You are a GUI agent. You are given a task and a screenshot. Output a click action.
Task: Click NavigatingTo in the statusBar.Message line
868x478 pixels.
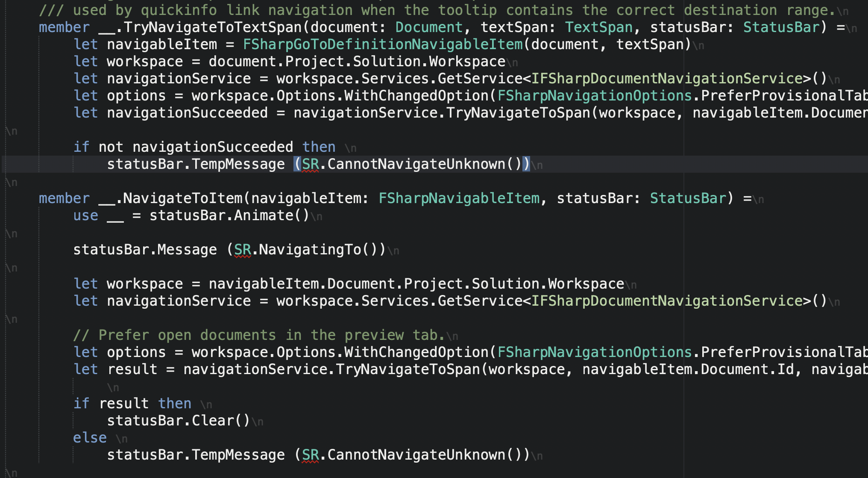[x=310, y=250]
